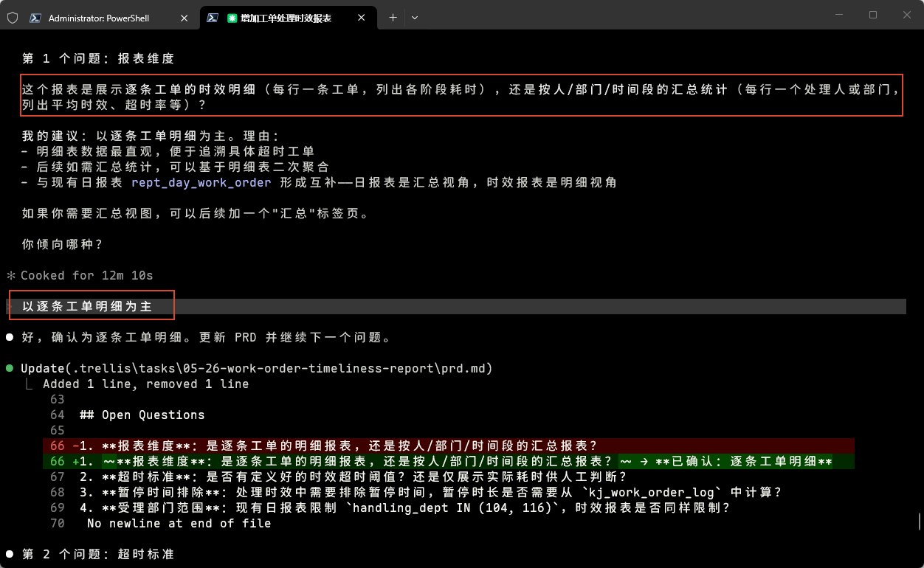Close the terminal window
The height and width of the screenshot is (568, 924).
pyautogui.click(x=907, y=15)
